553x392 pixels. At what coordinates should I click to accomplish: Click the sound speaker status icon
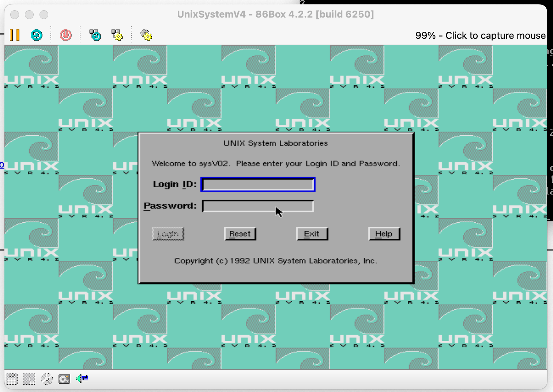82,379
